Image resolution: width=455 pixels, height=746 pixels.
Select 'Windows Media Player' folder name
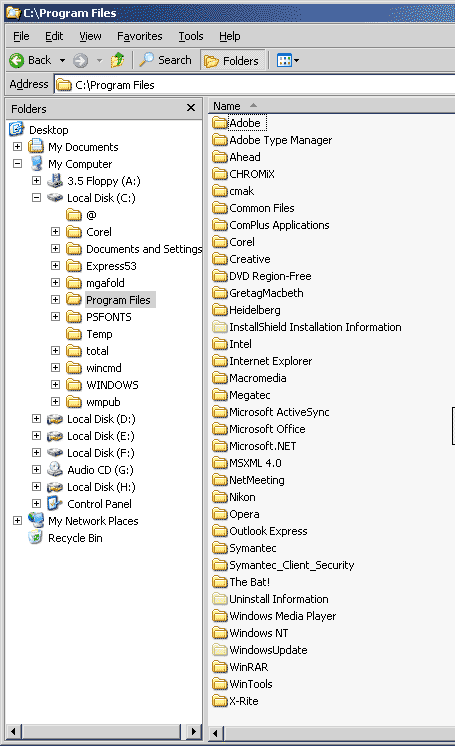(283, 616)
